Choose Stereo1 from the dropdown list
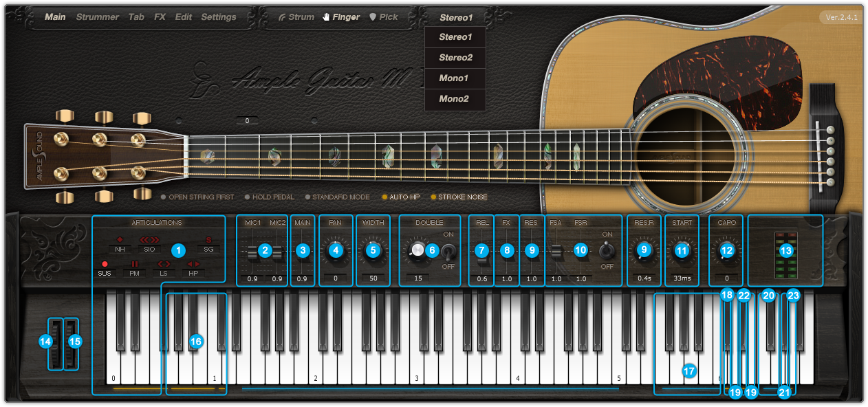The width and height of the screenshot is (868, 407). coord(455,37)
